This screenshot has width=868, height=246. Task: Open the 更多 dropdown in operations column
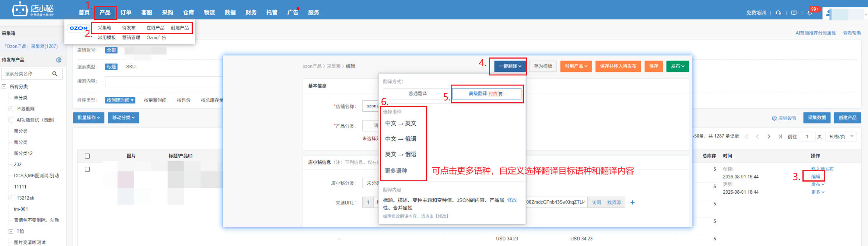818,192
